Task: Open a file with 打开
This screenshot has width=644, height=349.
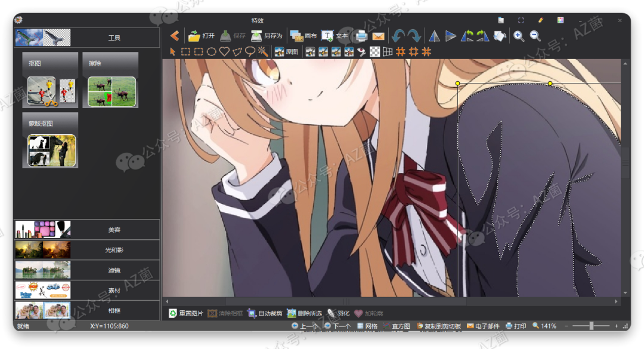Action: pyautogui.click(x=202, y=36)
